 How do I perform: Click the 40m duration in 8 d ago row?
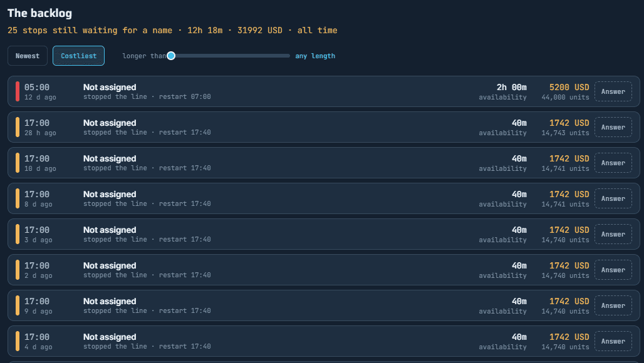(x=519, y=194)
